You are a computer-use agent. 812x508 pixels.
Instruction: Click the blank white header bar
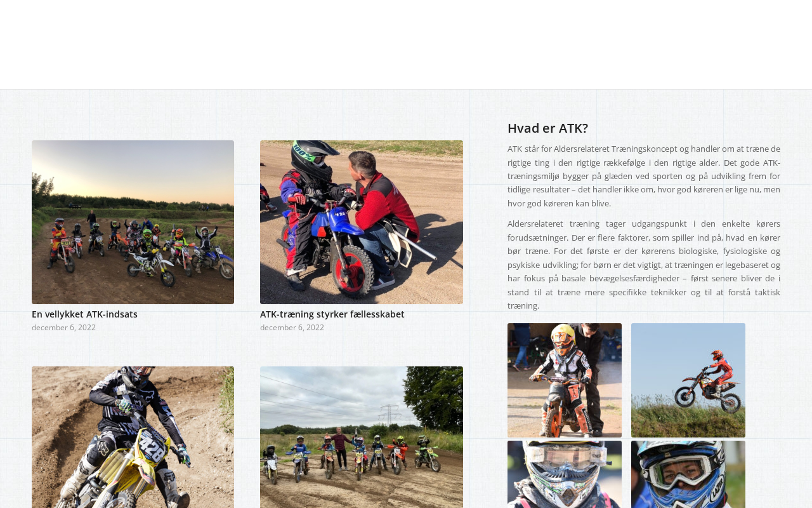coord(406,44)
